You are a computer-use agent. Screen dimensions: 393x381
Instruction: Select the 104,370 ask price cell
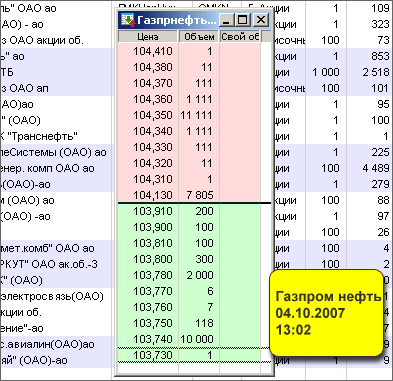148,83
